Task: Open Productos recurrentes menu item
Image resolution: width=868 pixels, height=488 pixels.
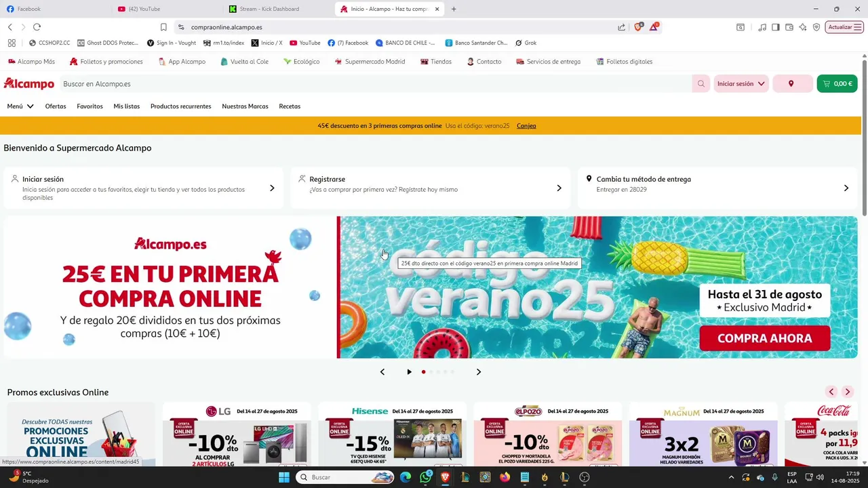Action: coord(180,106)
